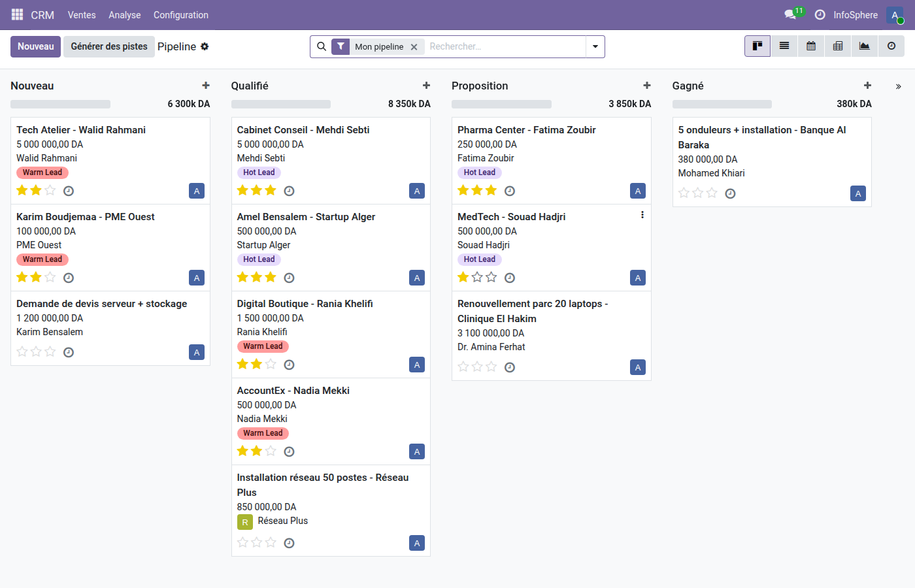915x588 pixels.
Task: Expand hidden stages using the right chevron
Action: tap(899, 86)
